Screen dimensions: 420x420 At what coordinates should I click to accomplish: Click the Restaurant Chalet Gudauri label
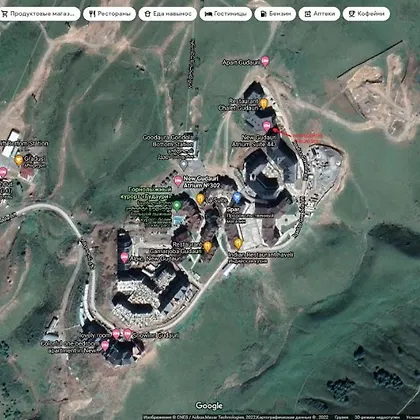coord(239,104)
